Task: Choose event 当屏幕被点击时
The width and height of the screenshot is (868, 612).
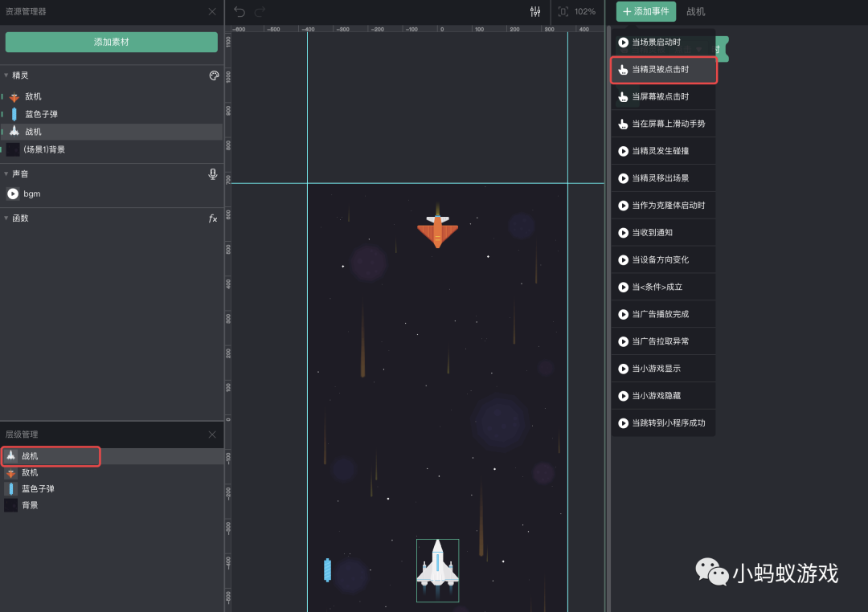Action: (663, 96)
